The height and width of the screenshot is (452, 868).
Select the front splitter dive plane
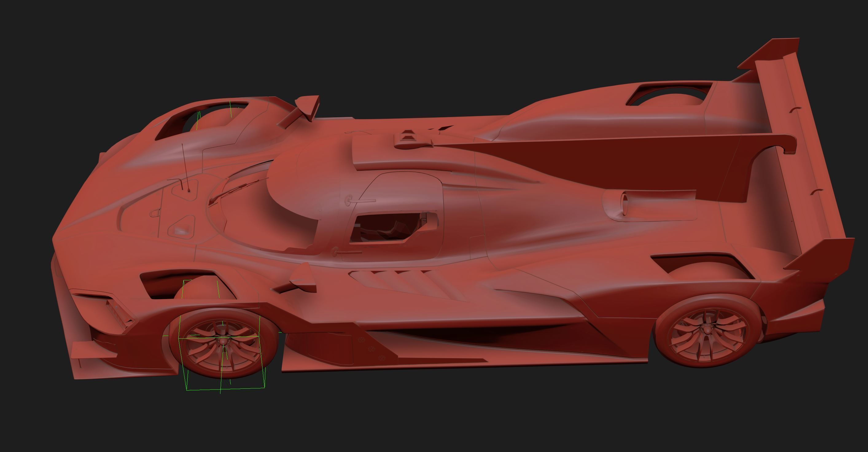[x=94, y=350]
